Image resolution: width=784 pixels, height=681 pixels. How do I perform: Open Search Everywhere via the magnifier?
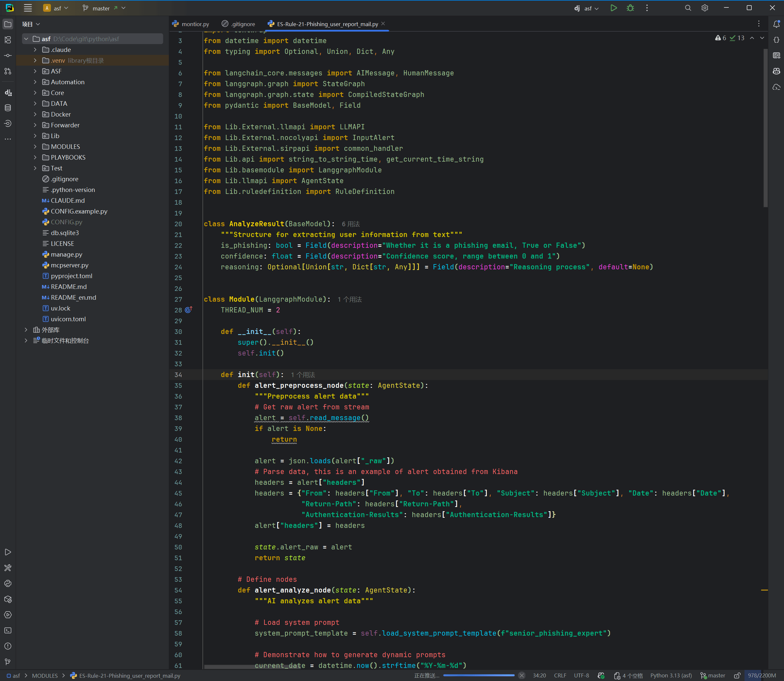(x=688, y=8)
